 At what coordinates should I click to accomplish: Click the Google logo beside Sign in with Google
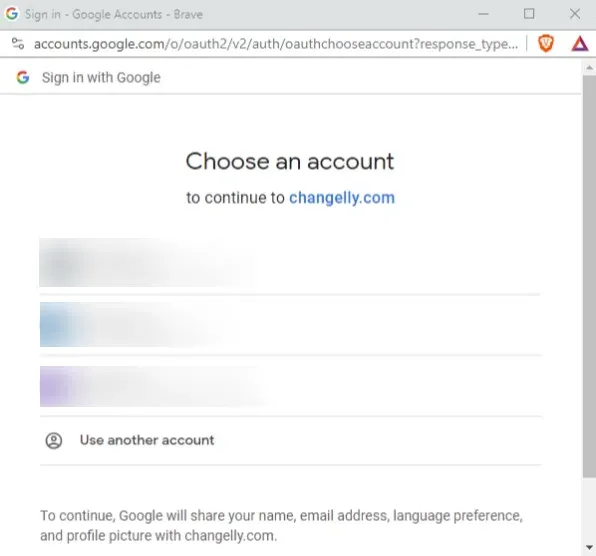click(x=23, y=77)
